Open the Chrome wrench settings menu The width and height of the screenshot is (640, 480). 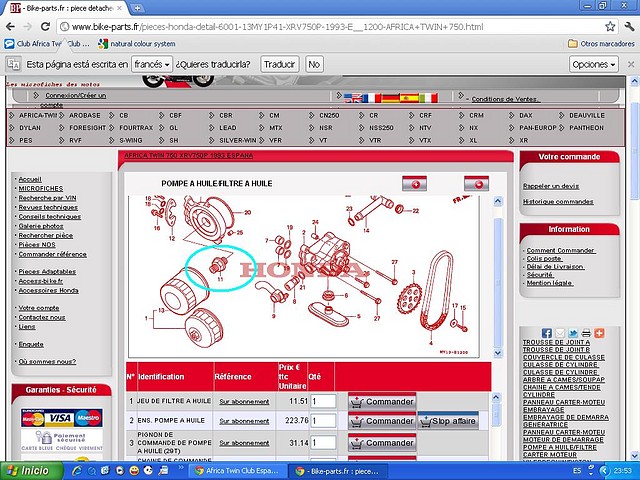click(629, 27)
